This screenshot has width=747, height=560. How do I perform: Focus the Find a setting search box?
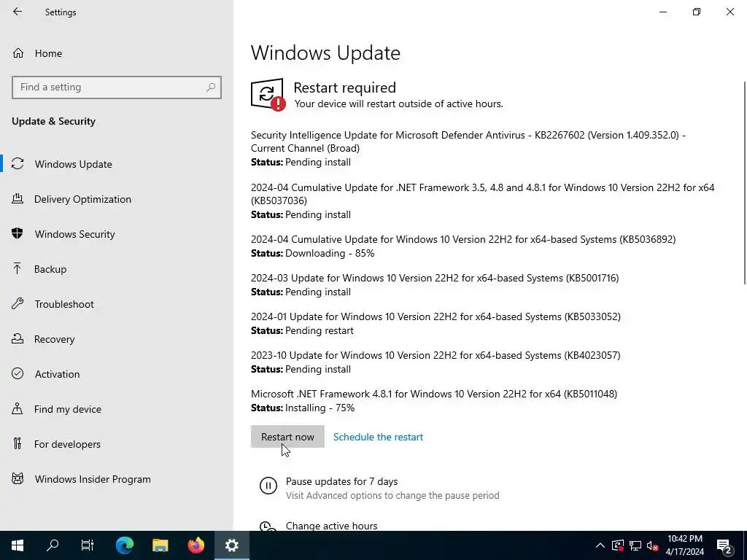click(x=117, y=87)
